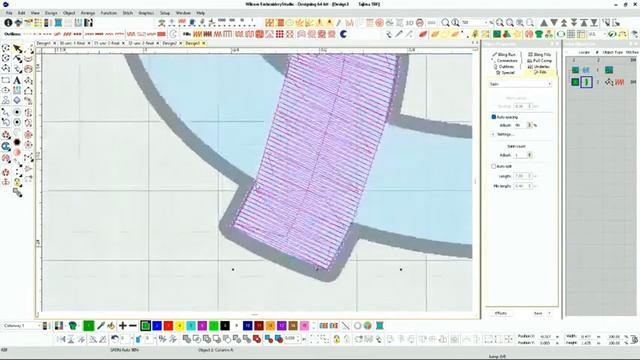The image size is (640, 360).
Task: Click the crescent moon shape icon
Action: (x=344, y=34)
